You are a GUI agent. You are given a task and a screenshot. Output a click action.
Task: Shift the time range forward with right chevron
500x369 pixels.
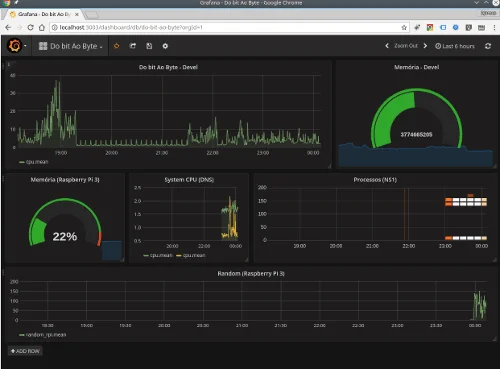pos(425,46)
